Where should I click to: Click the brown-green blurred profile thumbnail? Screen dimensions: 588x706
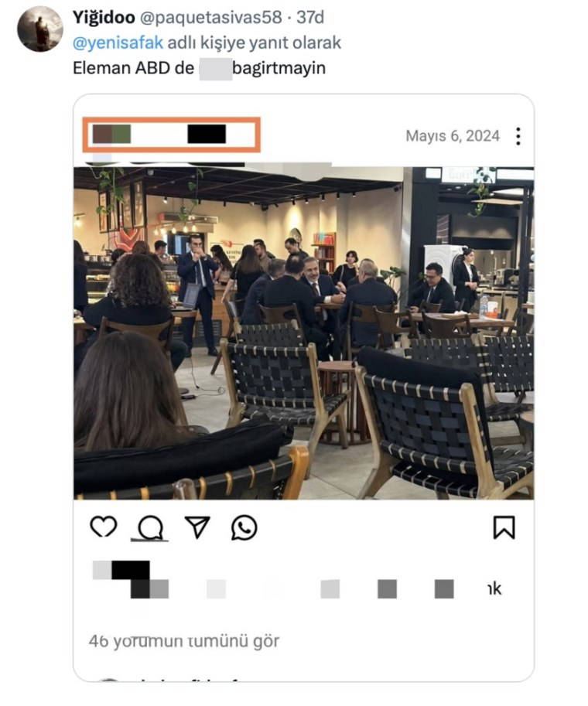click(111, 135)
